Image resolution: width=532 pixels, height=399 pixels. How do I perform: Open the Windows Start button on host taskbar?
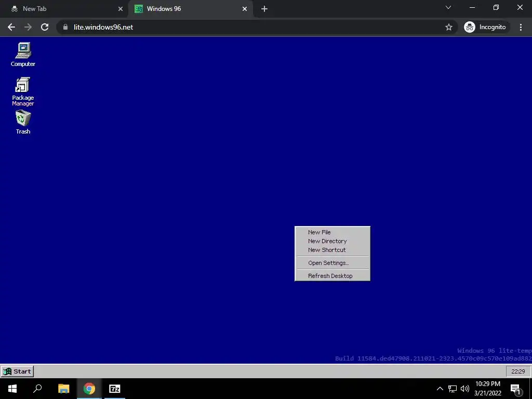point(12,389)
